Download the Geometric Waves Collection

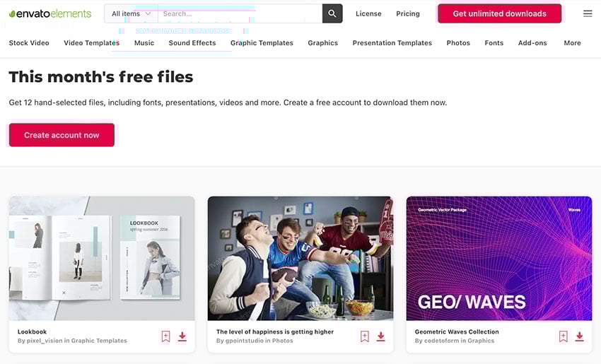(580, 336)
